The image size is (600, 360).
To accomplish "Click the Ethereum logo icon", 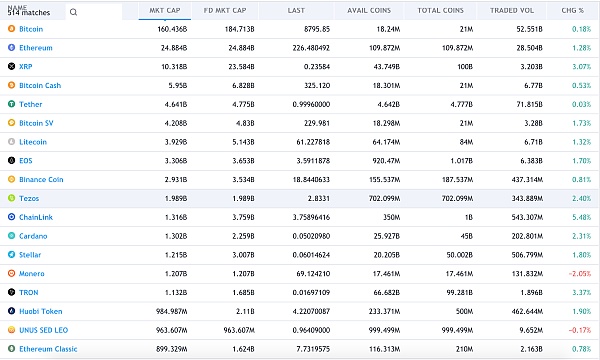I will [x=11, y=47].
